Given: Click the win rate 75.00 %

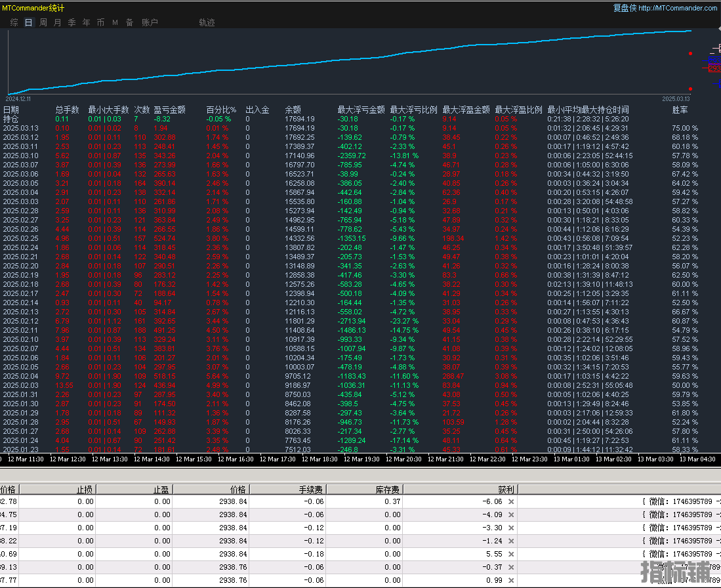Looking at the screenshot, I should point(685,128).
